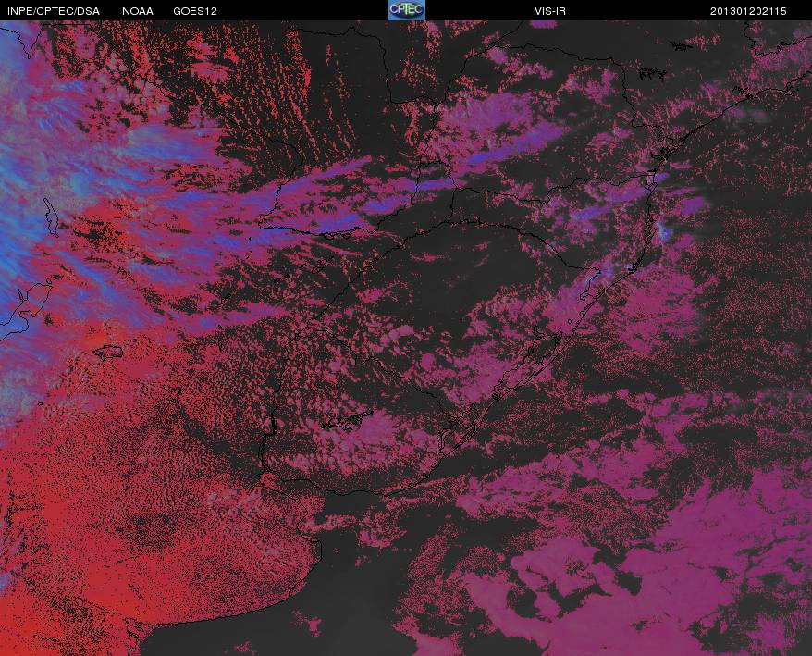Click the bright white-blue cloud spot near Santa Catarina coast
The width and height of the screenshot is (812, 656).
tap(664, 231)
